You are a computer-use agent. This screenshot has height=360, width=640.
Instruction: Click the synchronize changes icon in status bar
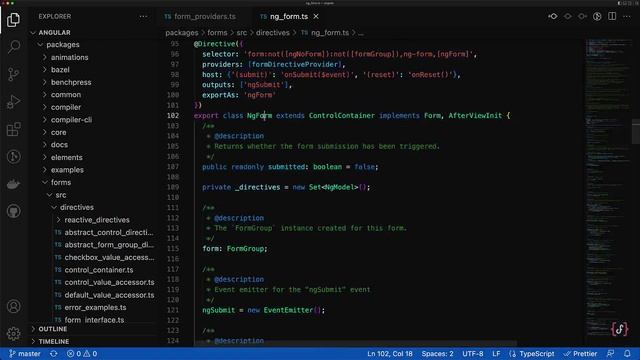pyautogui.click(x=53, y=353)
